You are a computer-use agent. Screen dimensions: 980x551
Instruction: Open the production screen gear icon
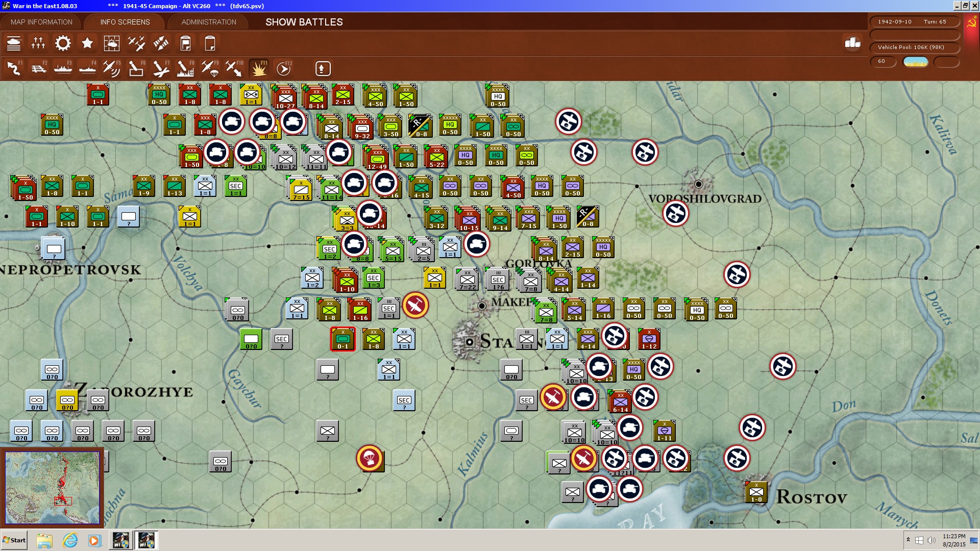coord(63,43)
